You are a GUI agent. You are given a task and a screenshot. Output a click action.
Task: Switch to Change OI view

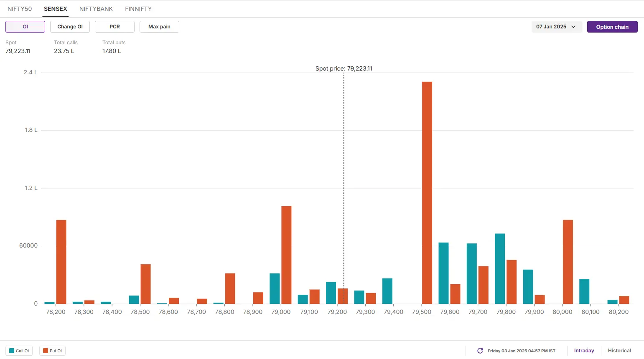pos(70,27)
